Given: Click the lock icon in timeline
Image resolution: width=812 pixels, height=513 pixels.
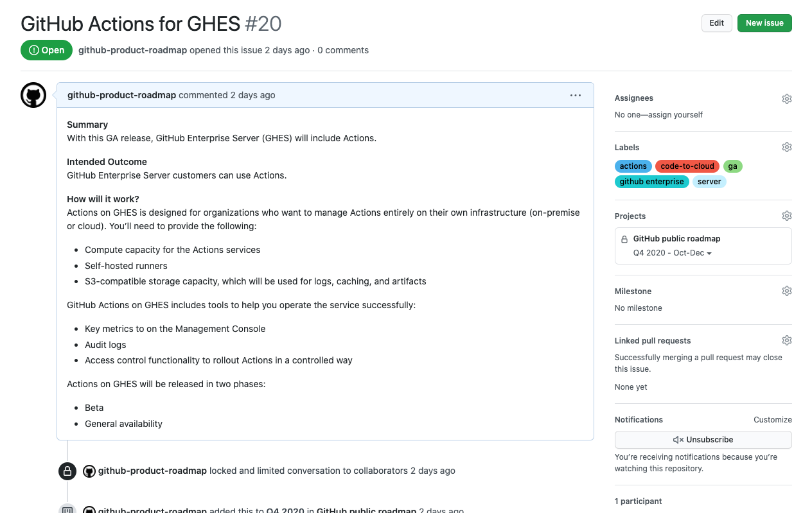Looking at the screenshot, I should pos(67,471).
